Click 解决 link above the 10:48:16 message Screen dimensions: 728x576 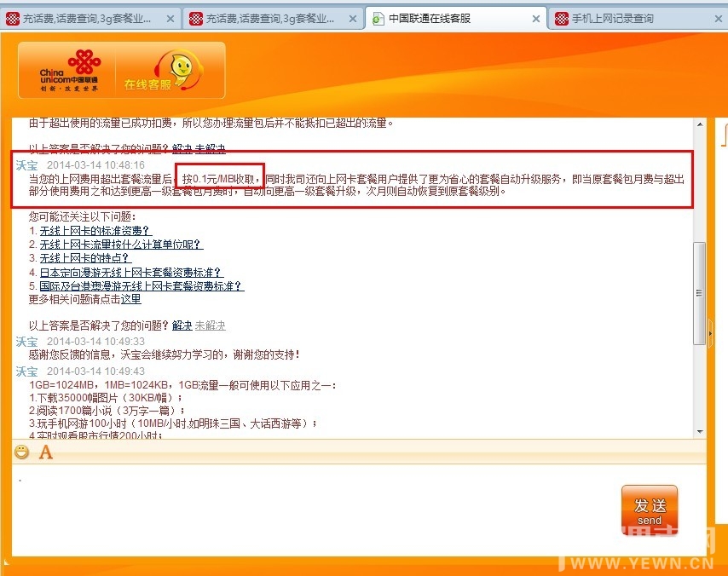tap(182, 148)
